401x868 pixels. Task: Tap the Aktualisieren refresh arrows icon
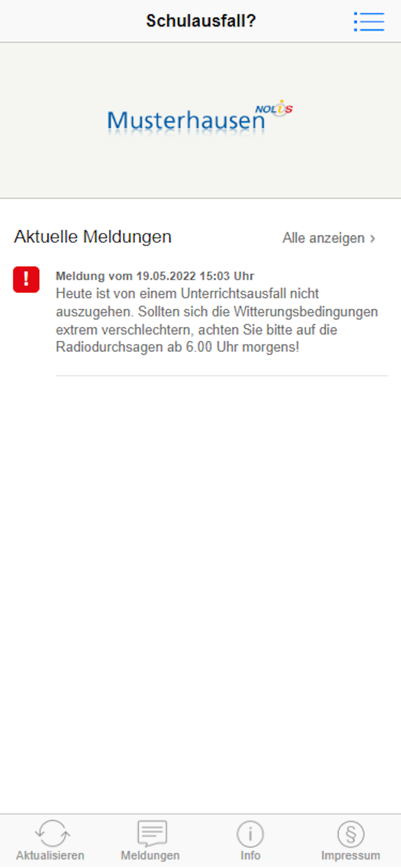click(x=52, y=833)
